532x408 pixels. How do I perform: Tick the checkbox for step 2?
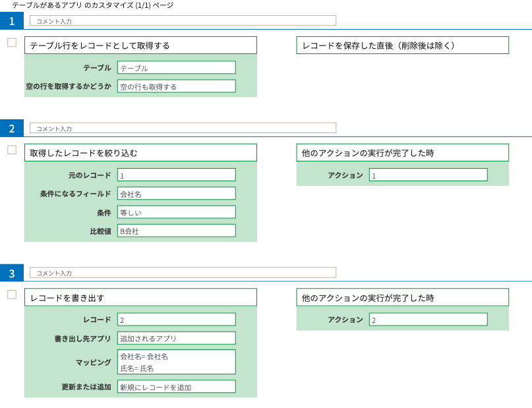[12, 150]
